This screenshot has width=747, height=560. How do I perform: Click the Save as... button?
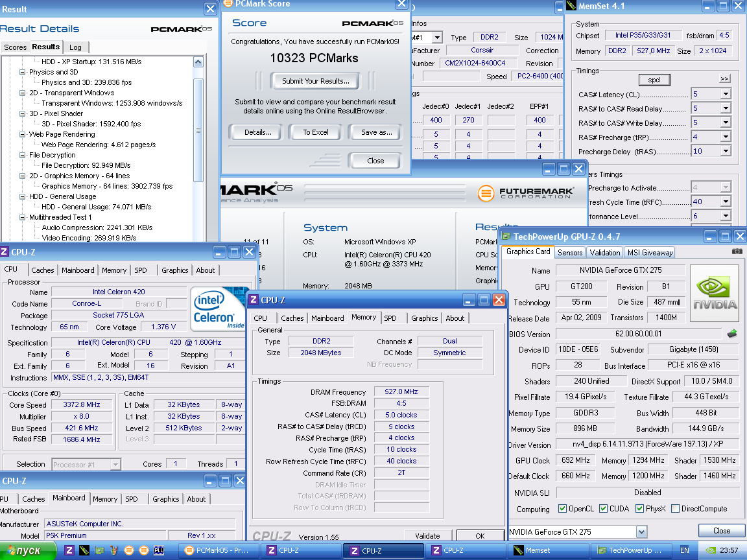click(376, 132)
